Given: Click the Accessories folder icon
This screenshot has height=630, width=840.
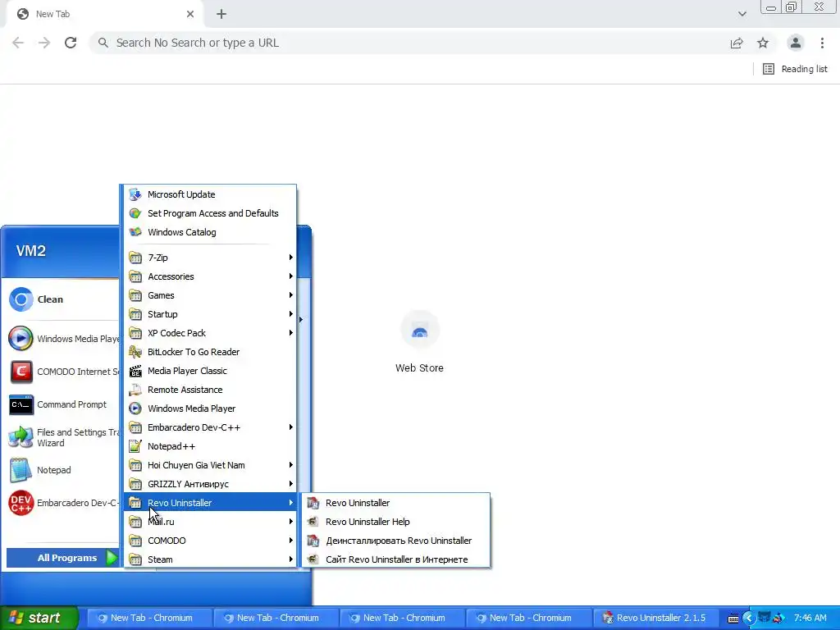Looking at the screenshot, I should click(135, 276).
